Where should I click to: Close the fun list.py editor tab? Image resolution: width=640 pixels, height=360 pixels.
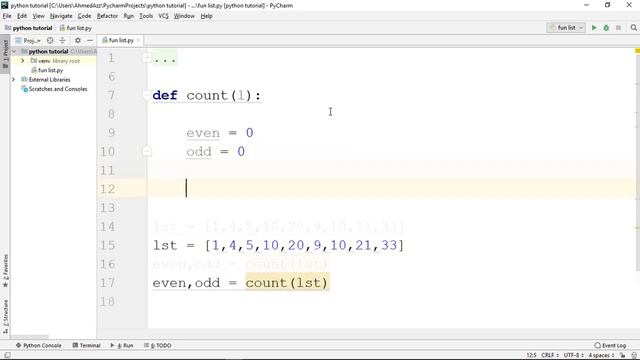point(138,40)
